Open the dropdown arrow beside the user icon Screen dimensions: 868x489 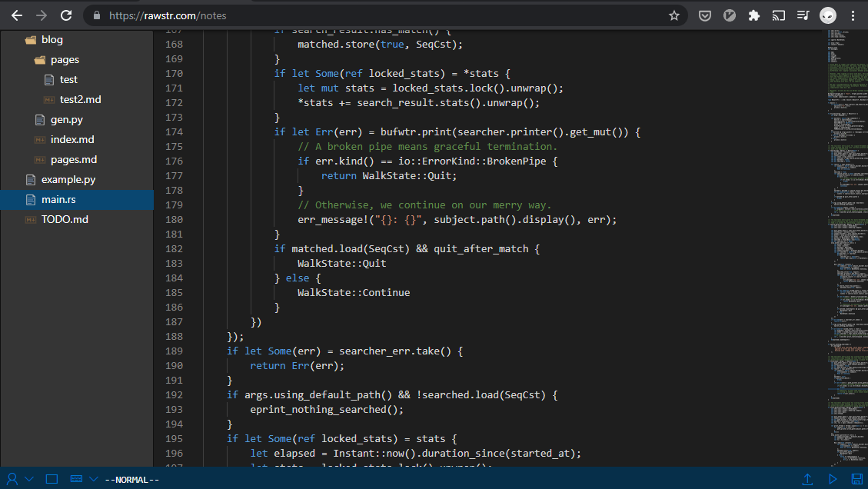pyautogui.click(x=29, y=479)
